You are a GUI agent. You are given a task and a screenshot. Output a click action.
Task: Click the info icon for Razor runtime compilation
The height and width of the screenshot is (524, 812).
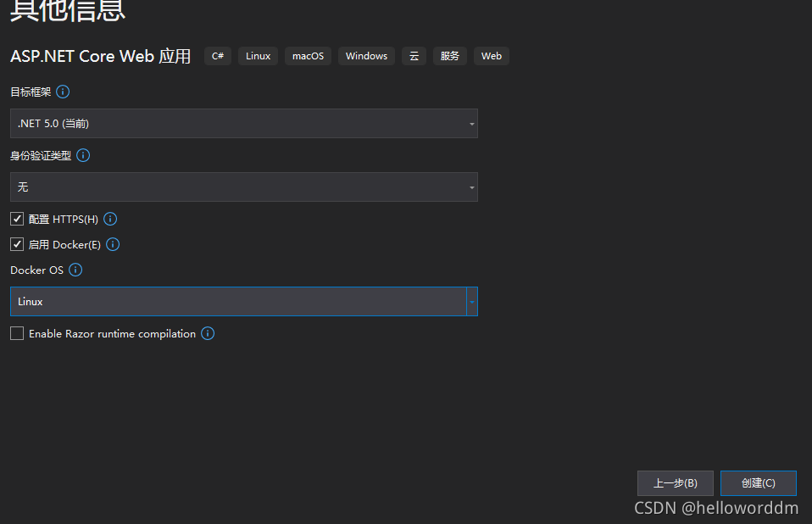click(x=208, y=333)
